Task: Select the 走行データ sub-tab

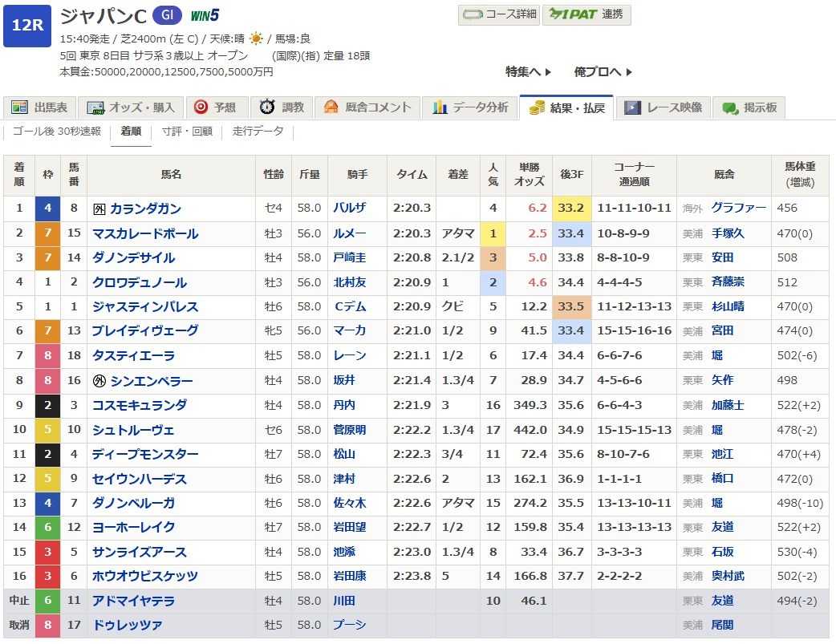Action: [x=258, y=132]
